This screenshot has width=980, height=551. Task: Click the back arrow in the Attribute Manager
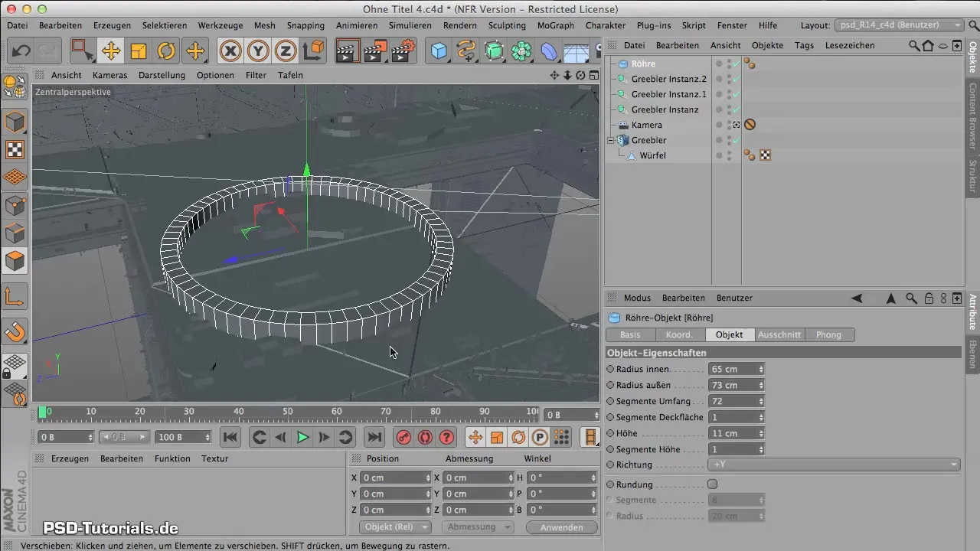(857, 298)
